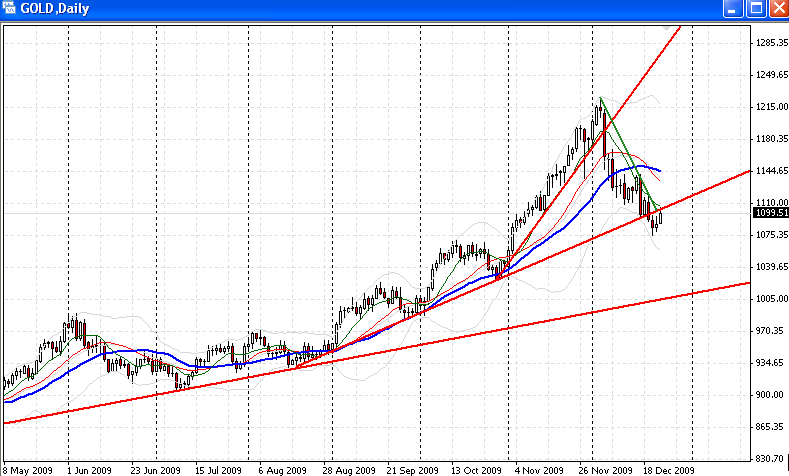Click the 23 Jun 2009 date label
This screenshot has width=789, height=476.
[x=155, y=471]
